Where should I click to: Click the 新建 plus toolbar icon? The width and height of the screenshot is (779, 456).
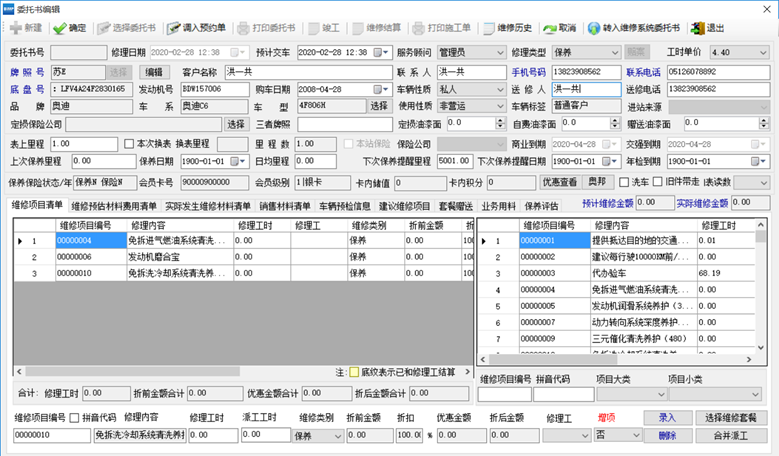pos(17,28)
